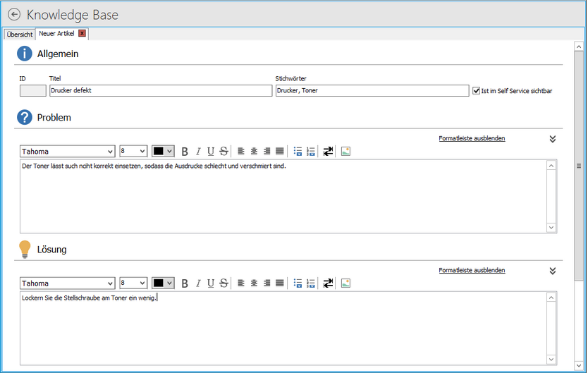
Task: Open font size dropdown in Lösung toolbar
Action: (x=142, y=283)
